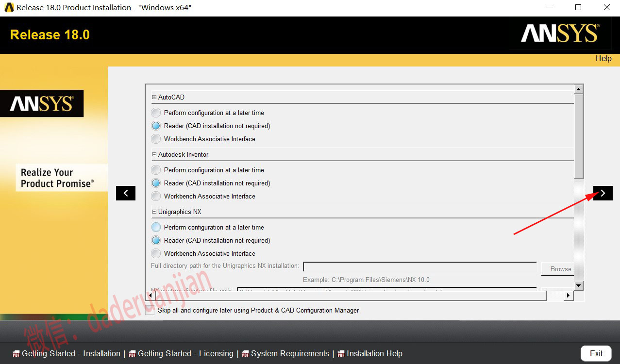Viewport: 620px width, 364px height.
Task: Select Autodesk Inventor Perform configuration later
Action: point(155,170)
